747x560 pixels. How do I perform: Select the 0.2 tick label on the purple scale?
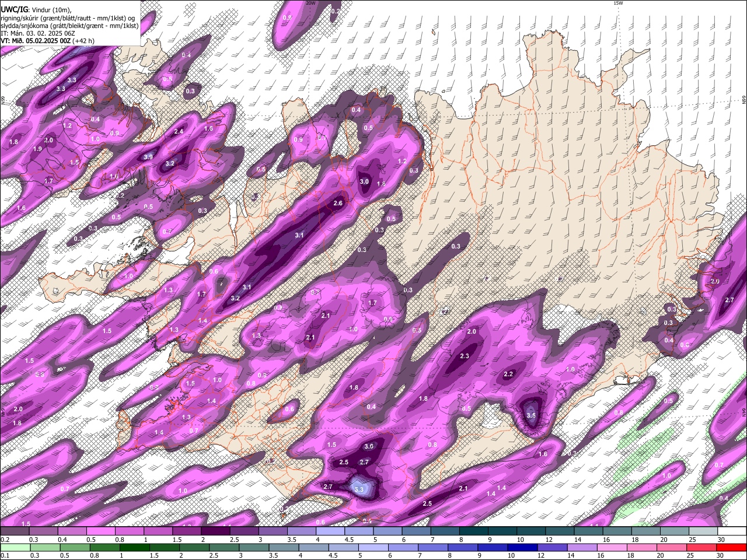5,539
